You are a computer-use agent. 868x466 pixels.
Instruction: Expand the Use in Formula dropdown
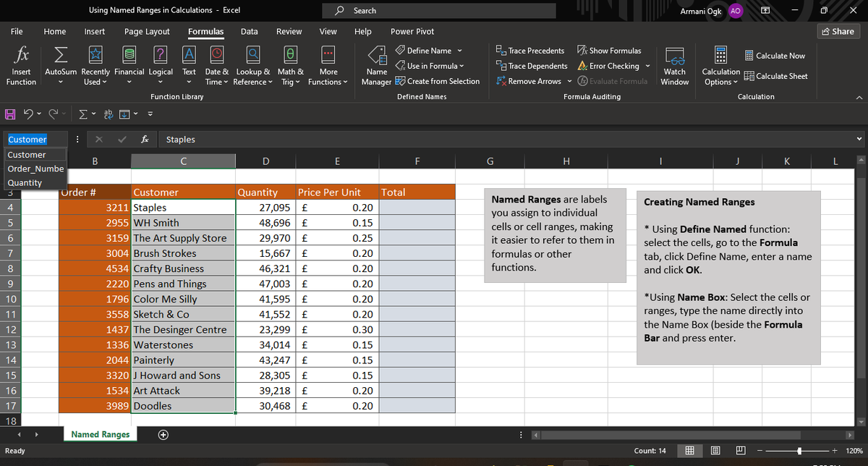tap(461, 66)
